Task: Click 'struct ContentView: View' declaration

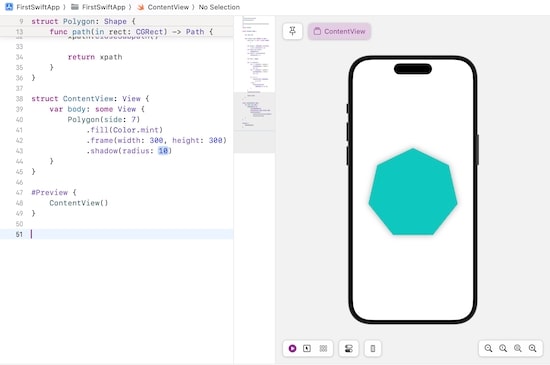Action: (x=90, y=99)
